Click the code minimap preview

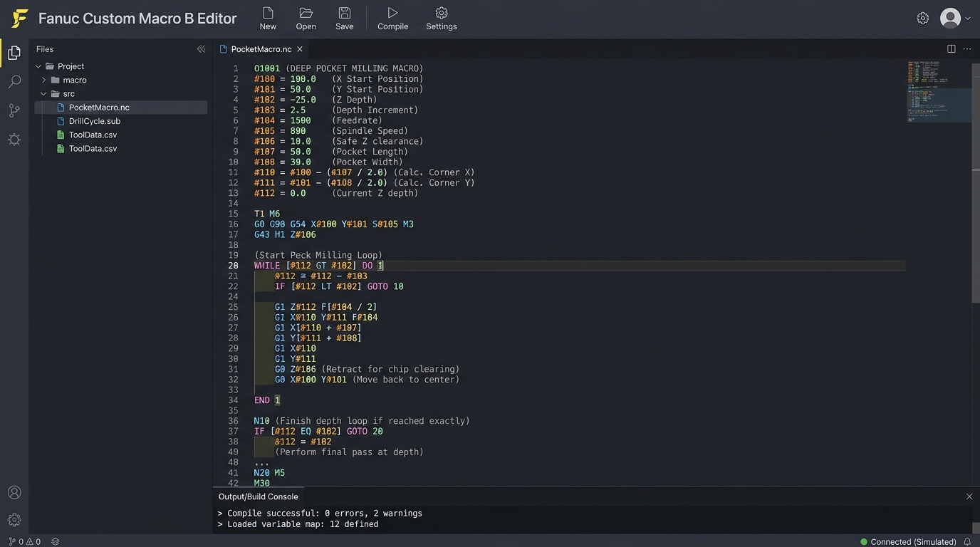pyautogui.click(x=939, y=91)
